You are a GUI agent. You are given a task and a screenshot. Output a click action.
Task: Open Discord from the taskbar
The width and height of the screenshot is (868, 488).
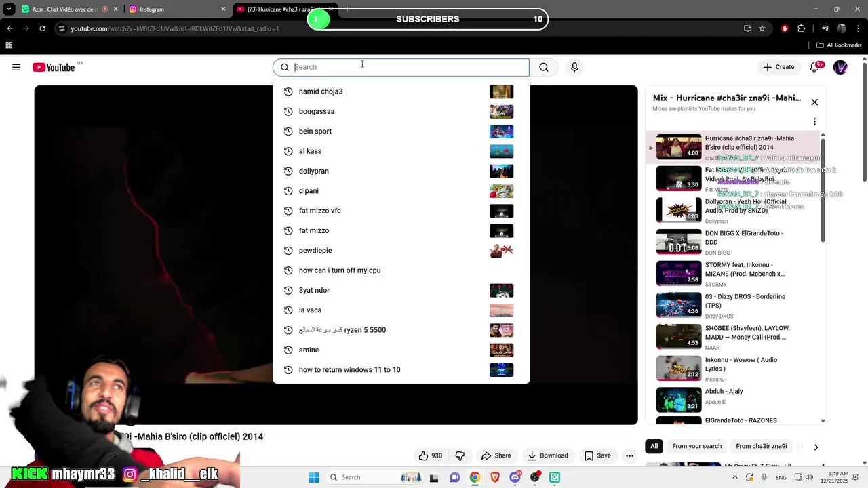tap(515, 477)
